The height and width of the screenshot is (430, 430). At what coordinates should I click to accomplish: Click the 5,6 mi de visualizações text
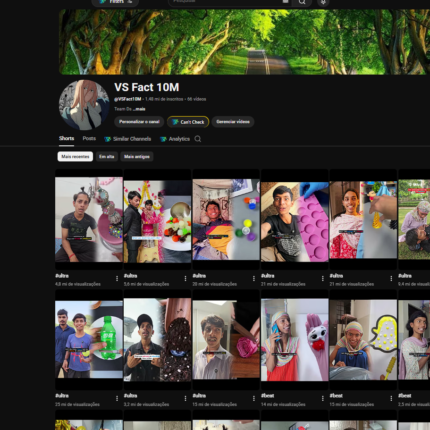coord(146,284)
